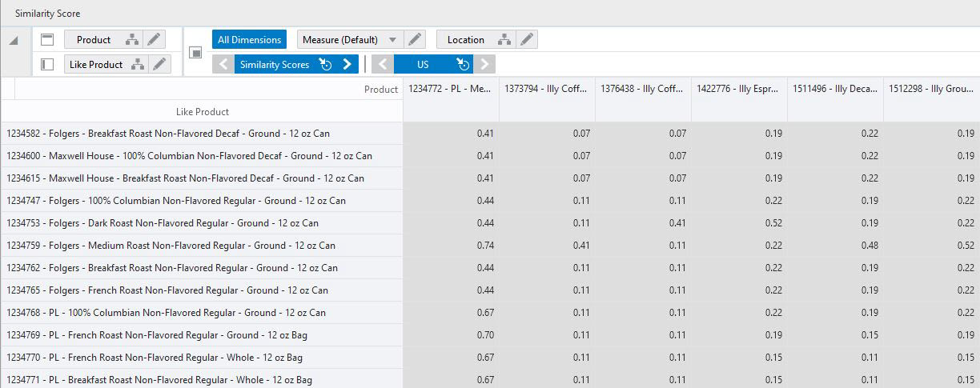
Task: Open Like Product hierarchy level selector
Action: (x=139, y=65)
